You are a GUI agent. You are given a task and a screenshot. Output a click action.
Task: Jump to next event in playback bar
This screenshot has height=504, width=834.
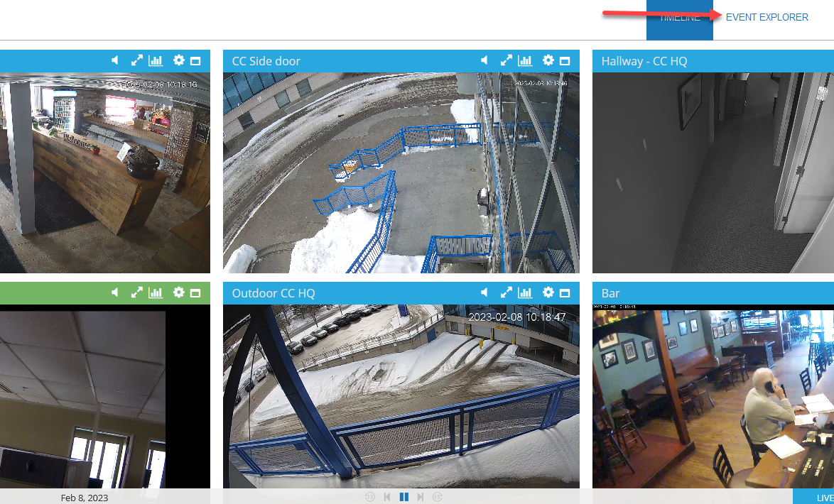point(420,497)
